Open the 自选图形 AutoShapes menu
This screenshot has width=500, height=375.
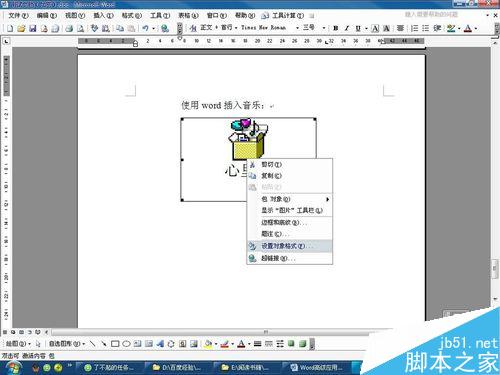pyautogui.click(x=67, y=343)
